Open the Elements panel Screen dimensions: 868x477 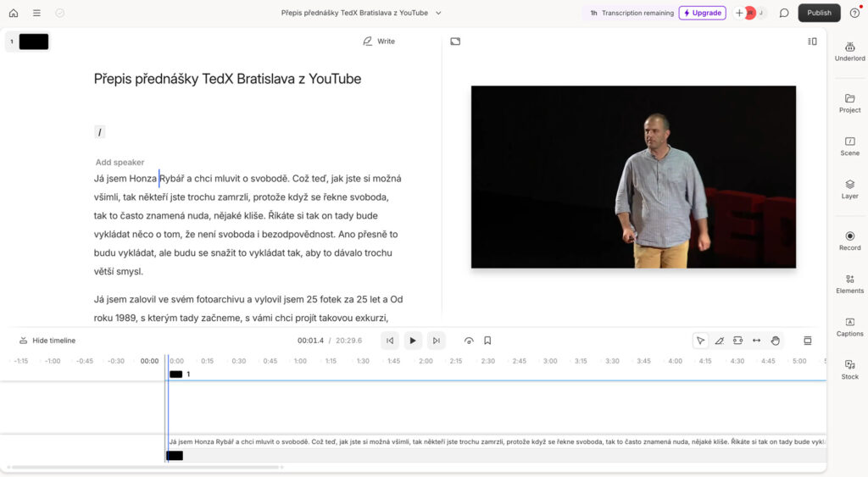click(x=849, y=283)
